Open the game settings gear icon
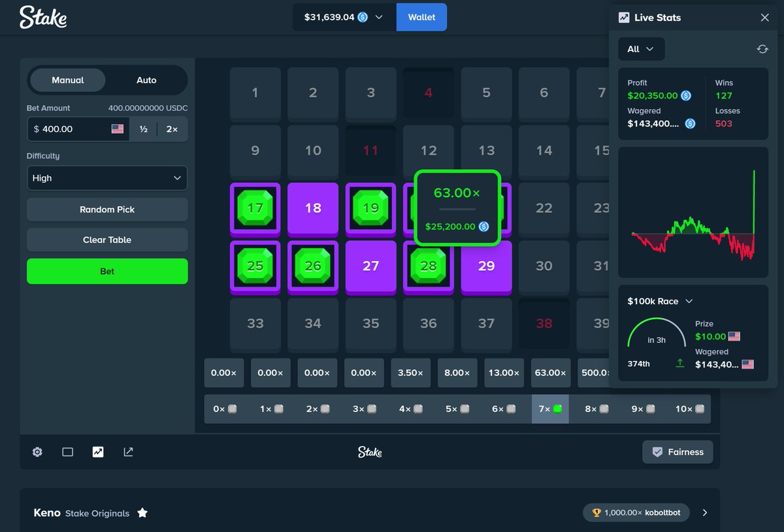The width and height of the screenshot is (784, 532). (x=37, y=452)
